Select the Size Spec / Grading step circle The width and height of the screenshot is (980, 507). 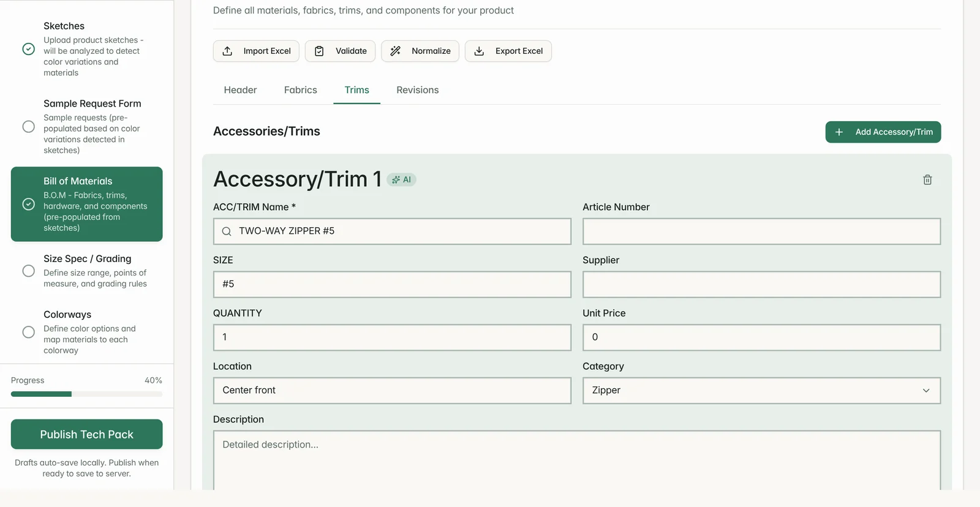tap(28, 271)
